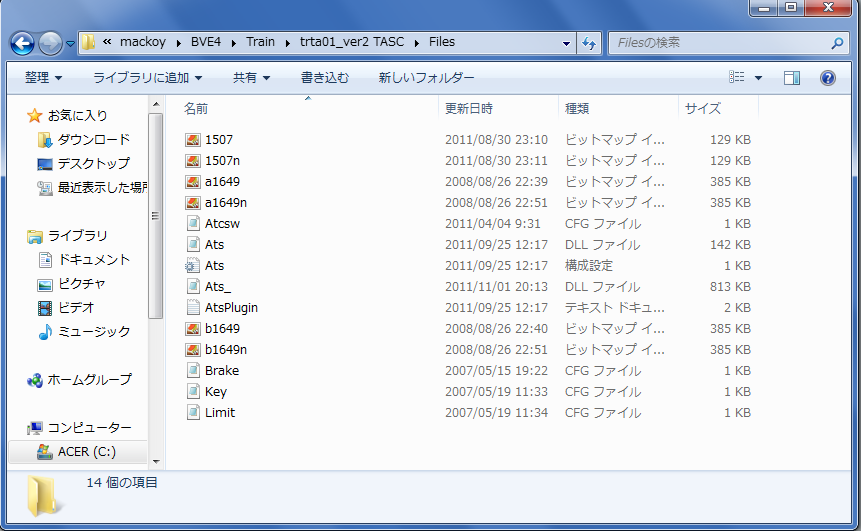Image resolution: width=861 pixels, height=531 pixels.
Task: Go back with the Back arrow button
Action: point(23,43)
